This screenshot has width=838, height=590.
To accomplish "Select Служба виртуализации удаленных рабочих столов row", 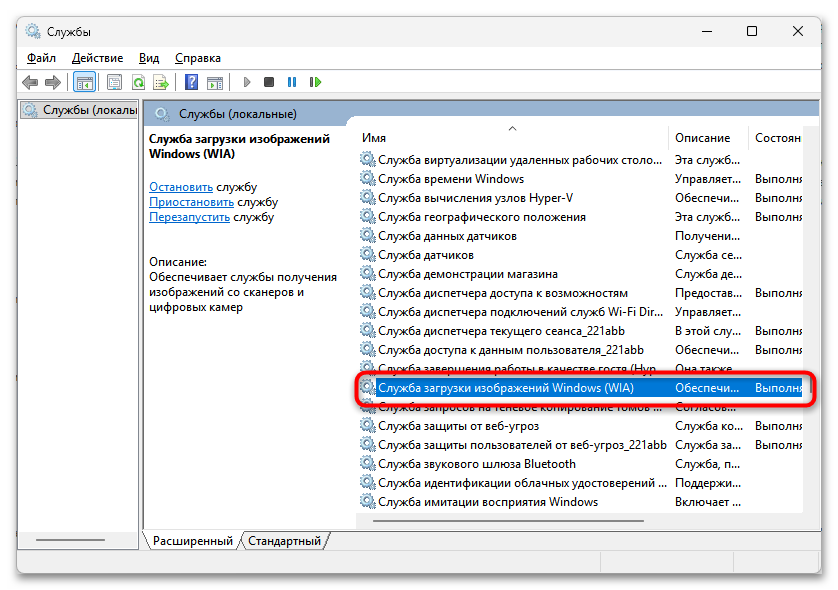I will click(x=580, y=160).
